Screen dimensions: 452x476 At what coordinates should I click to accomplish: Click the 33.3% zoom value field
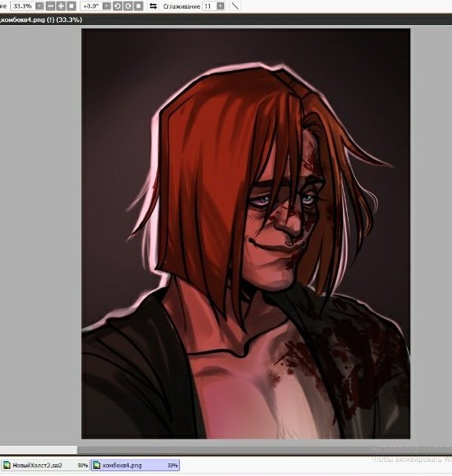(x=23, y=6)
